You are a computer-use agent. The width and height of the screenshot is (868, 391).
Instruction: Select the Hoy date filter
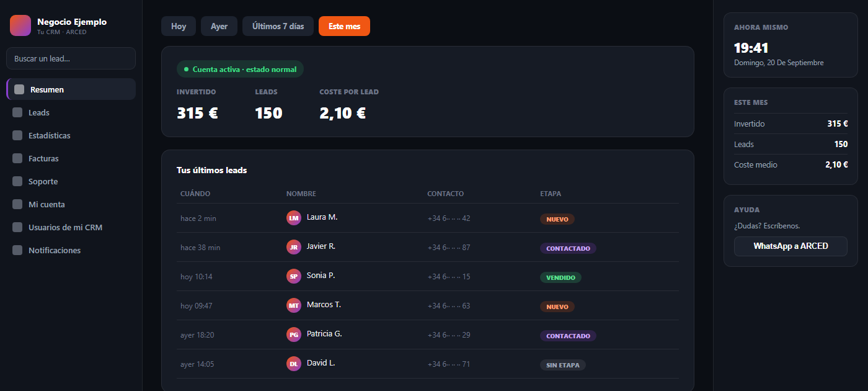[179, 26]
